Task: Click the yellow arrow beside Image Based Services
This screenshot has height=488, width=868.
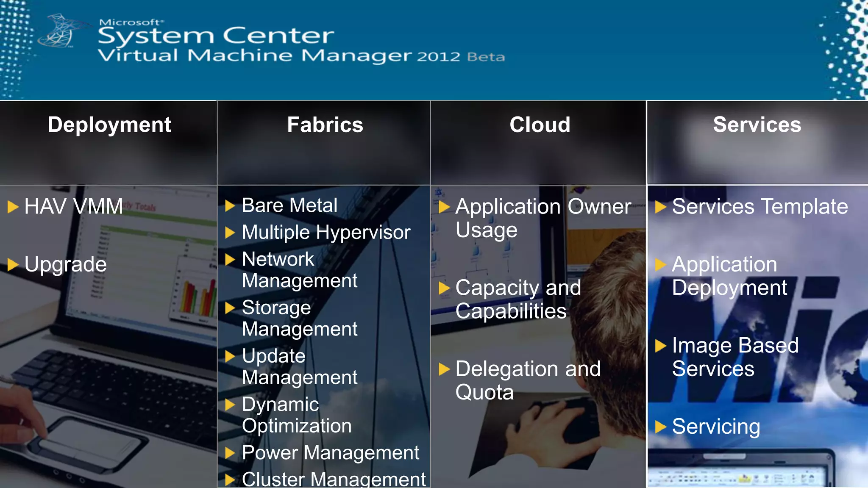Action: (661, 346)
